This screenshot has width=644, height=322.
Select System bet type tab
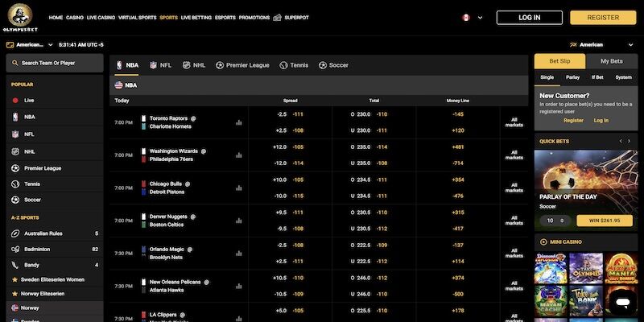623,77
